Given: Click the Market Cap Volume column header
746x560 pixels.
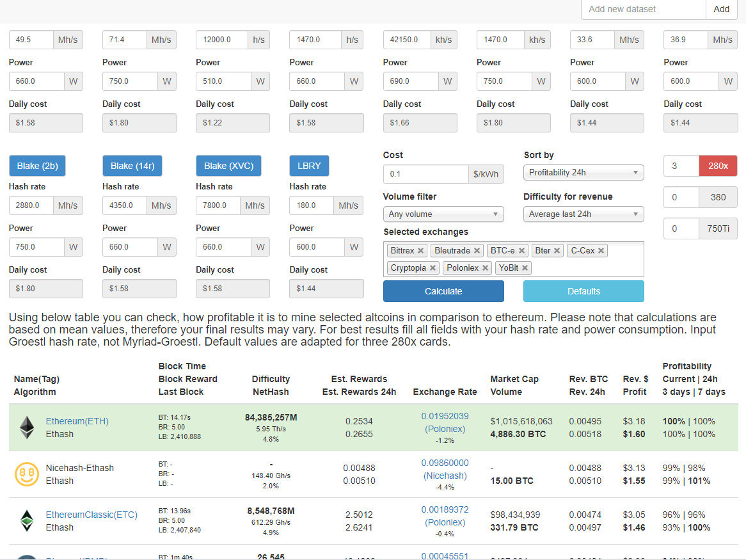Looking at the screenshot, I should (x=514, y=385).
